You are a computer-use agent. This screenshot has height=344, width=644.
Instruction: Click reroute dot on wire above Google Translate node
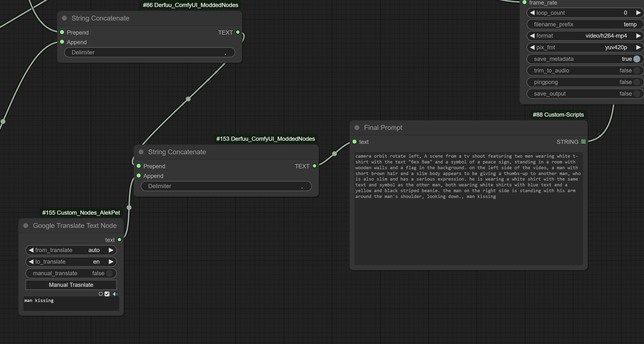[129, 207]
